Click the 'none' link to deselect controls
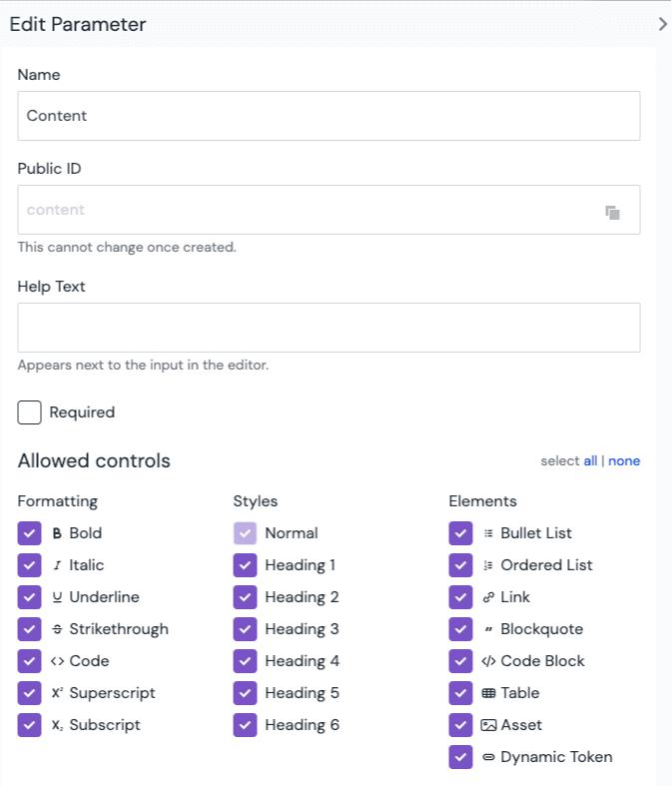 click(x=624, y=460)
